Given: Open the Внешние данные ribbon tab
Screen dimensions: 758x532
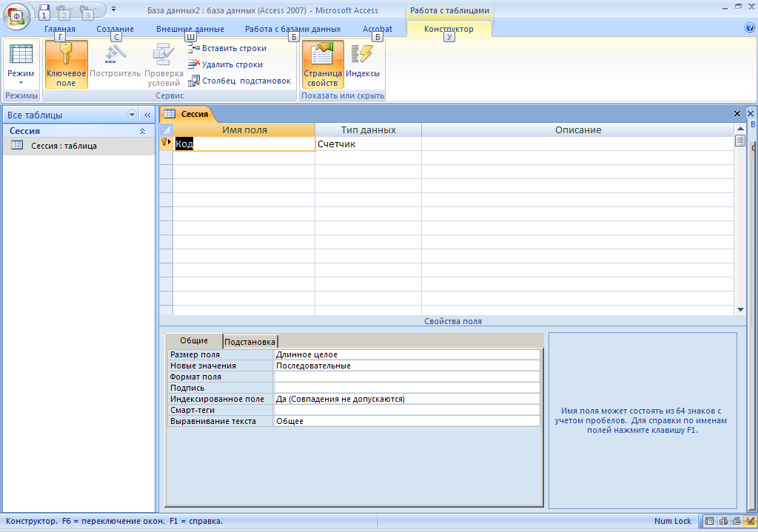Looking at the screenshot, I should click(x=190, y=29).
